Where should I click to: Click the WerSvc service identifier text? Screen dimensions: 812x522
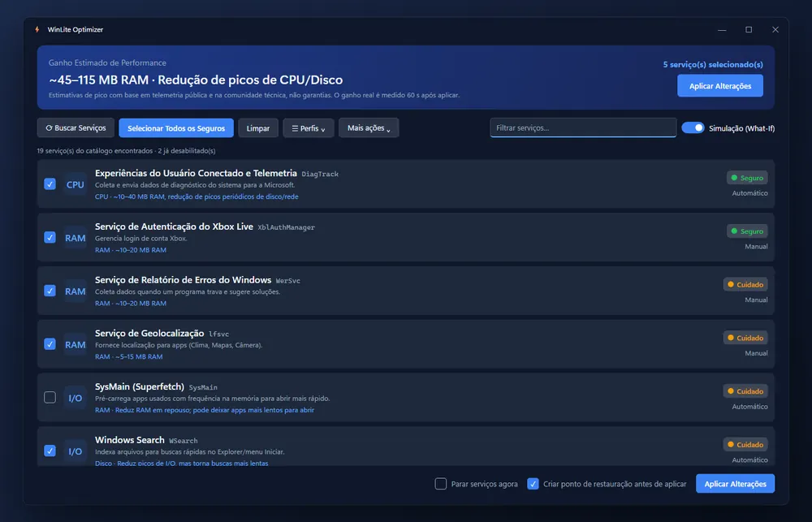(288, 281)
